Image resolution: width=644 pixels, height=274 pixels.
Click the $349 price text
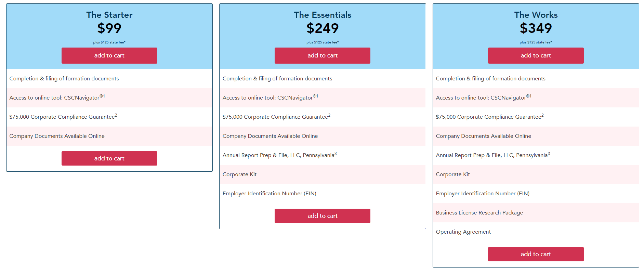535,28
